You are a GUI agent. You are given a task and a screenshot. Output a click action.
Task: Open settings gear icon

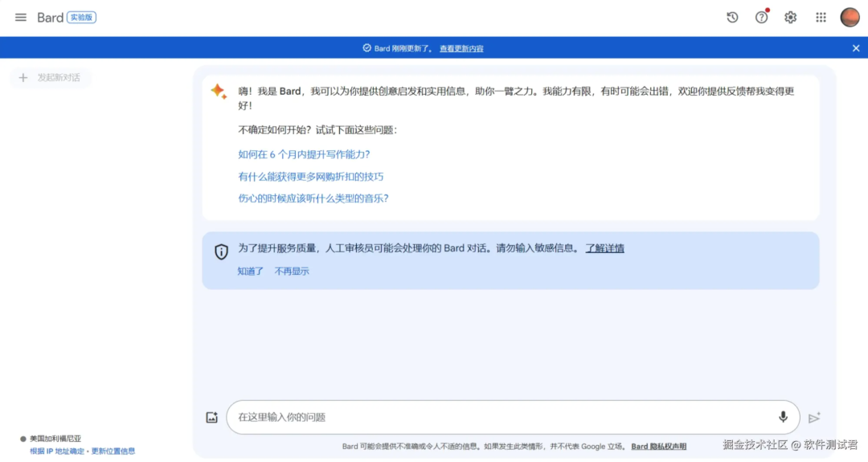[x=791, y=18]
